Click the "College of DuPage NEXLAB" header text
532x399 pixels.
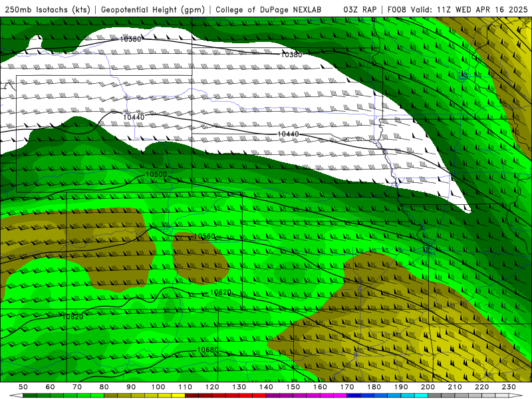(x=268, y=9)
